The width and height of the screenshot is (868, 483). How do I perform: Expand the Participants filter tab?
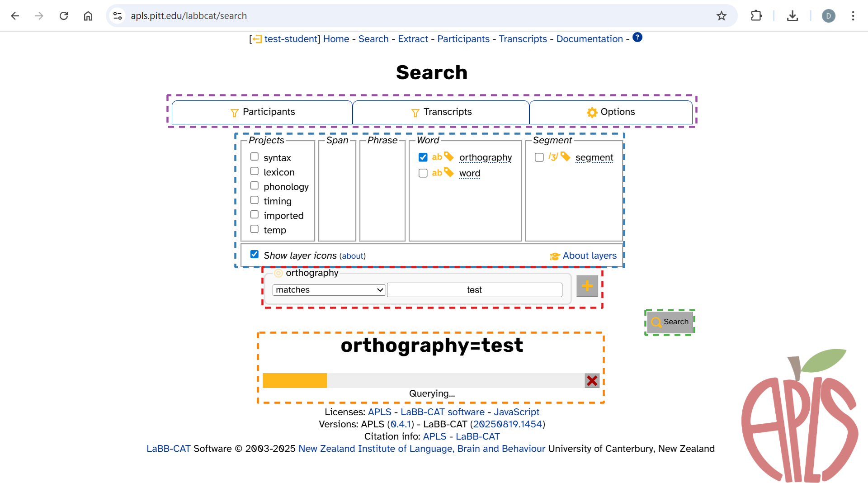[x=262, y=112]
